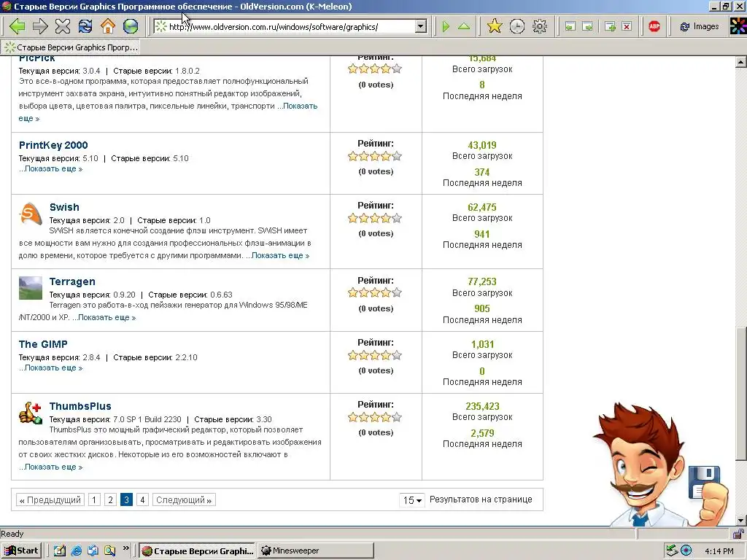Switch to next tab icon

(x=588, y=27)
